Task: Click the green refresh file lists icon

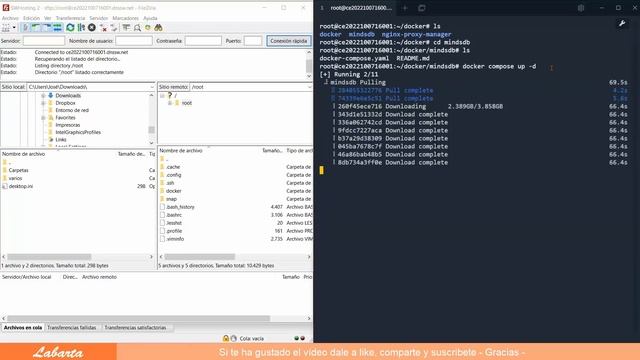Action: click(70, 28)
